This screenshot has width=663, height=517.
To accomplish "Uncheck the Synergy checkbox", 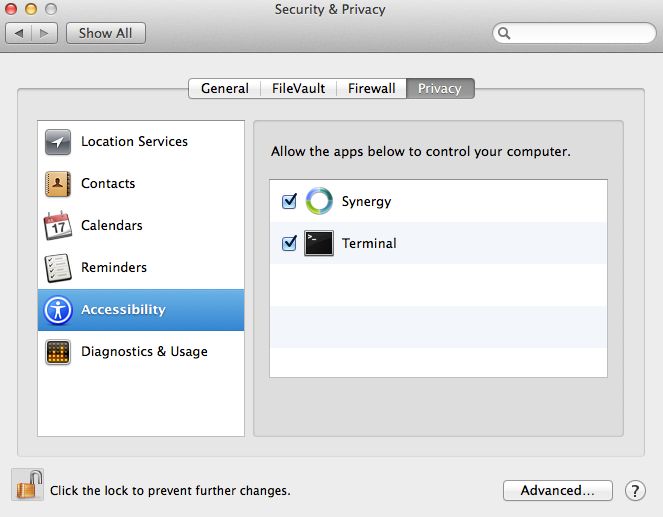I will [x=290, y=201].
